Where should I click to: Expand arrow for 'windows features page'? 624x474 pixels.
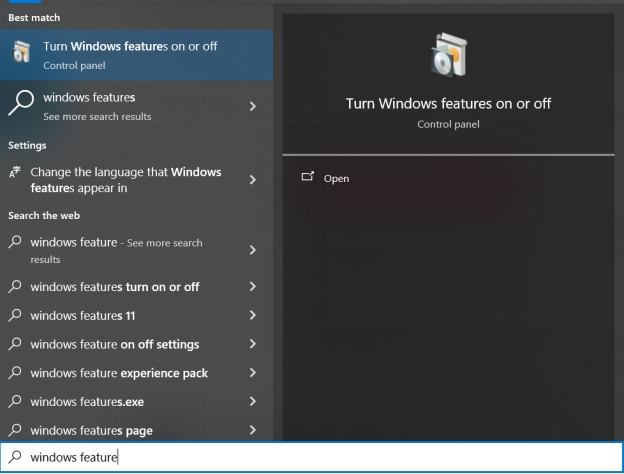253,430
